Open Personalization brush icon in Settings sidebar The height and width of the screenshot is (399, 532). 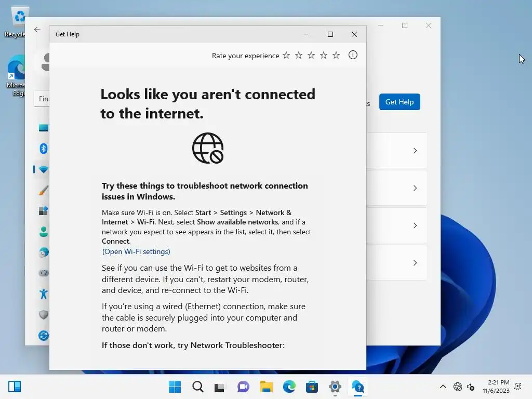coord(44,190)
